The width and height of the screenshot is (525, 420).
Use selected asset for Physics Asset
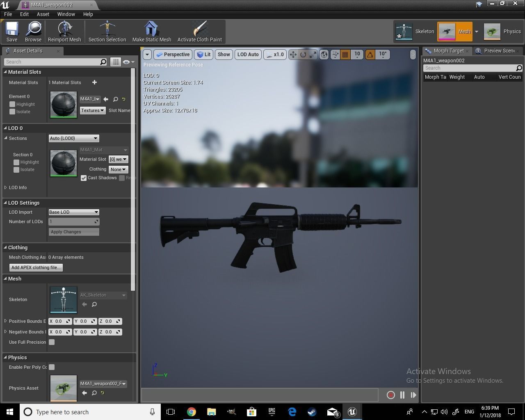point(84,393)
